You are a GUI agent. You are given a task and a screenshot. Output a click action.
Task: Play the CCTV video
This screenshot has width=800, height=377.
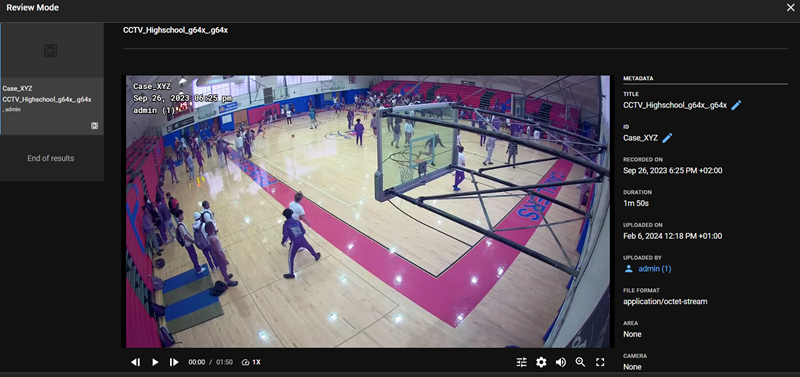(x=155, y=362)
